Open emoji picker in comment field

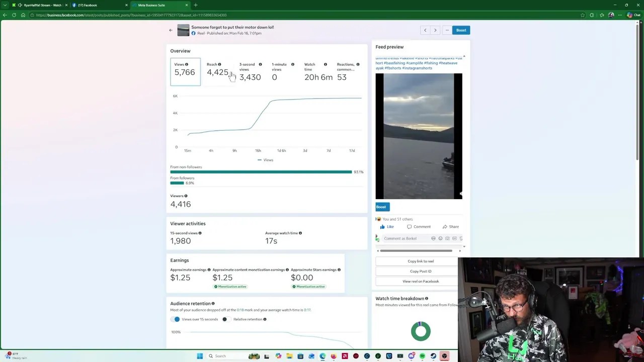tap(440, 238)
